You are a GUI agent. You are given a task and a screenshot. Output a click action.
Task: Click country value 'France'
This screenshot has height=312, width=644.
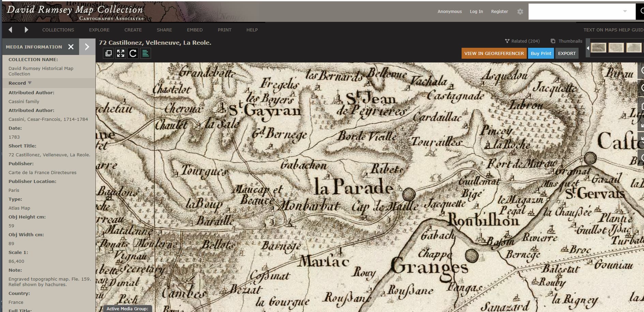click(16, 302)
